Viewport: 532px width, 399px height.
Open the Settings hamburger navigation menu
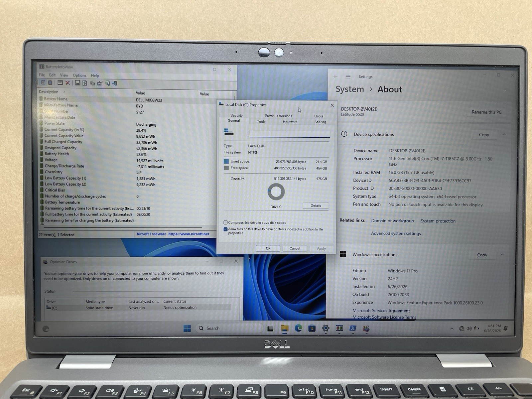[348, 76]
